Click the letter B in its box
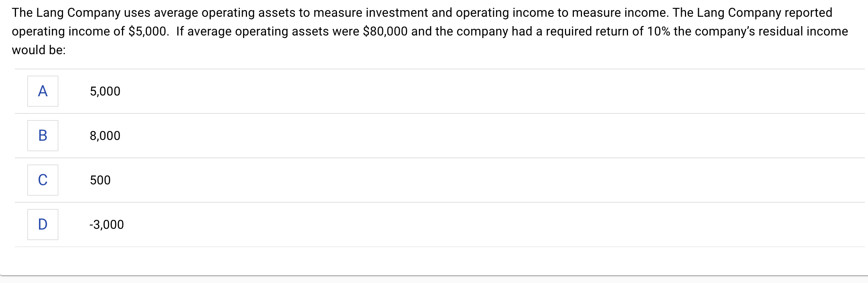The width and height of the screenshot is (868, 283). (43, 135)
